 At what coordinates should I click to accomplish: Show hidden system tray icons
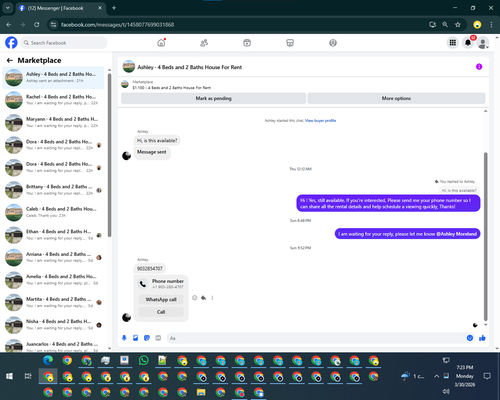[x=436, y=376]
